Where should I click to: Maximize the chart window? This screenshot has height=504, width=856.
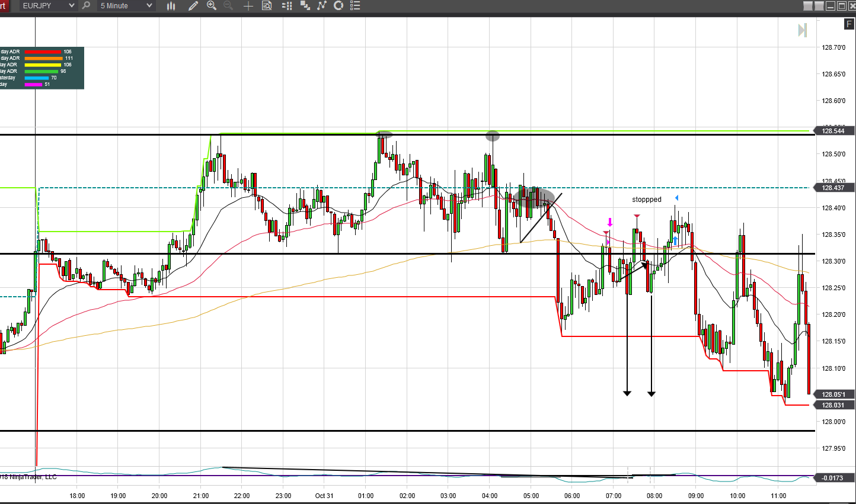(x=841, y=6)
